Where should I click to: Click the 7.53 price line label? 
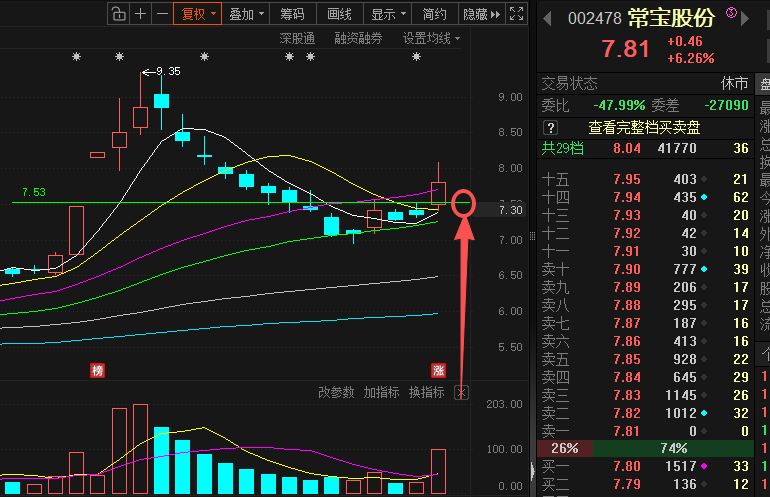[34, 192]
